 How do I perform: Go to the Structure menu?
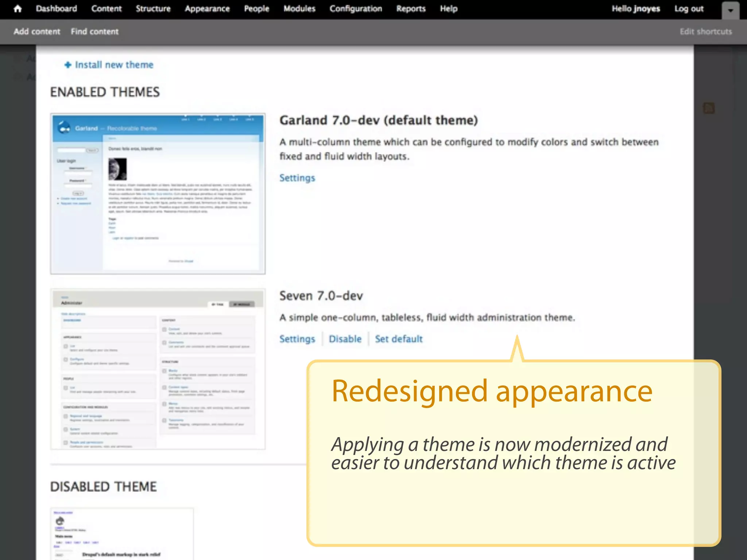[x=153, y=9]
